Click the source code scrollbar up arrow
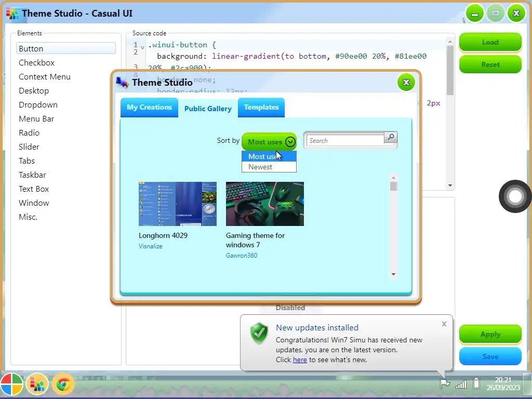This screenshot has width=532, height=399. (x=450, y=42)
